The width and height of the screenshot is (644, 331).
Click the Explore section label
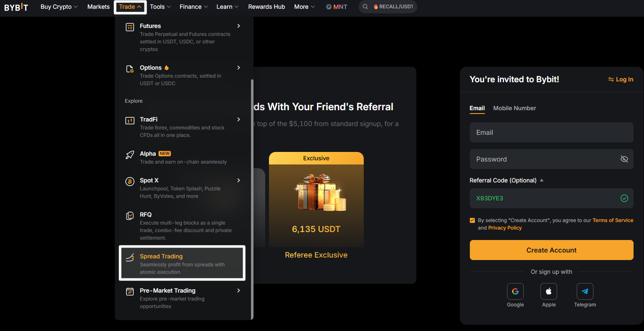point(134,101)
